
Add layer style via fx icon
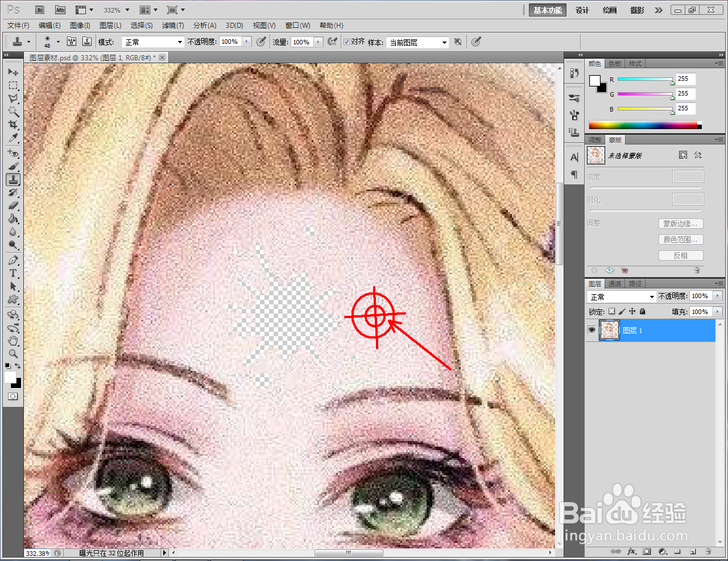pyautogui.click(x=631, y=551)
